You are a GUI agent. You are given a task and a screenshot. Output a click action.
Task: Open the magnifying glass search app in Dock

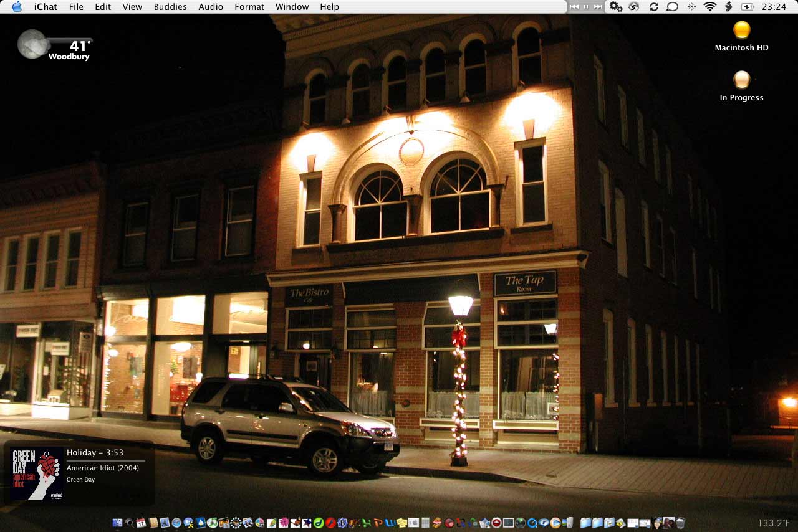coord(129,523)
